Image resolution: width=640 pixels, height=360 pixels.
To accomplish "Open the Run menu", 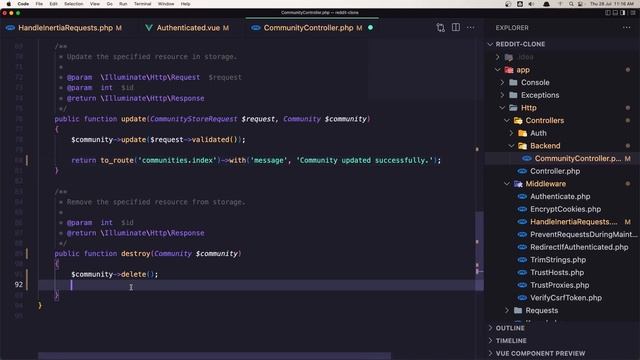I will [x=123, y=4].
